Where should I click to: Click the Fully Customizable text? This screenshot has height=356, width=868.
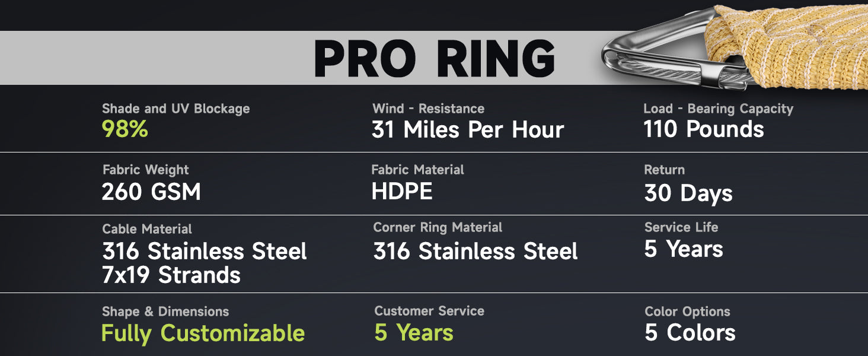203,333
